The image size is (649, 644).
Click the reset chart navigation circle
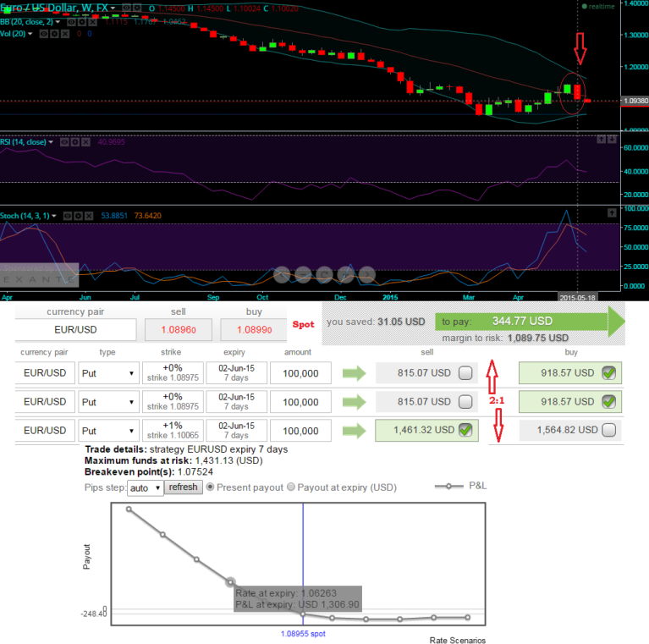click(325, 275)
